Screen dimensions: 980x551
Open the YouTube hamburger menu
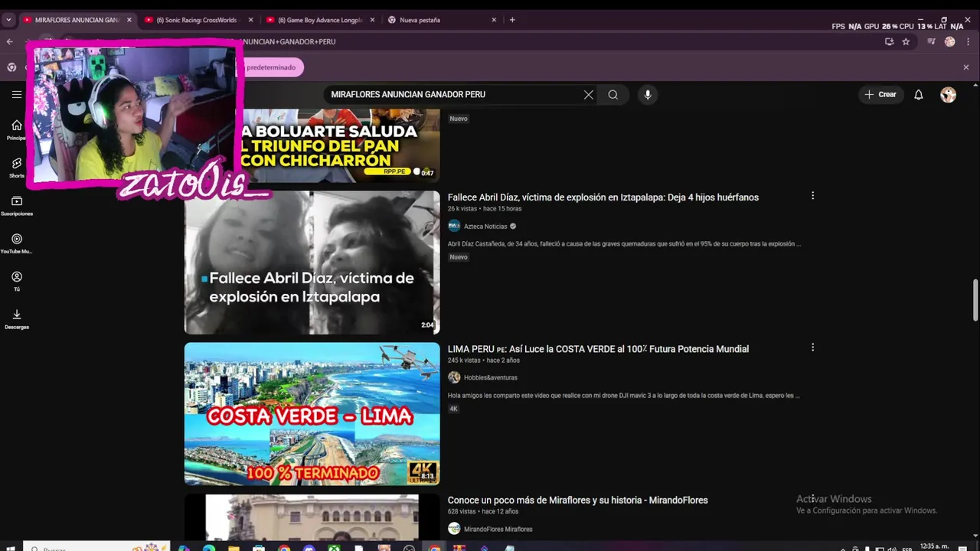pos(16,94)
